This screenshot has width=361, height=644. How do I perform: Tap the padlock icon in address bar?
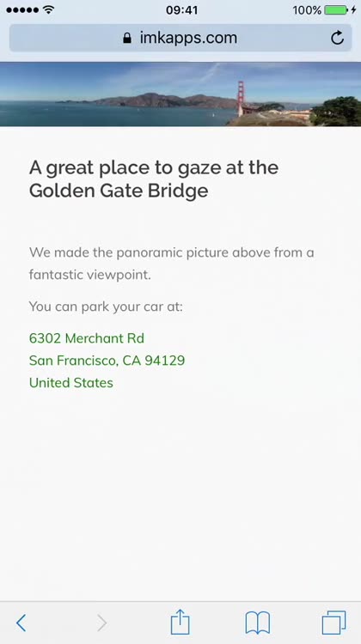pos(127,38)
